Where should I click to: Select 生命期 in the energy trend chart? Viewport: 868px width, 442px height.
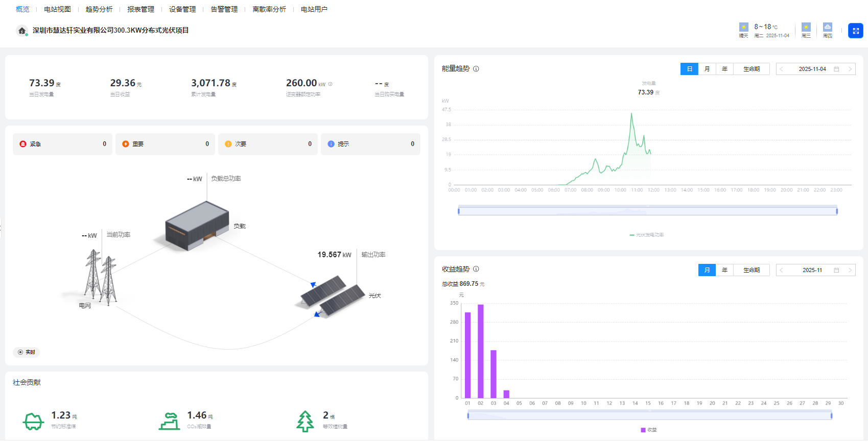[x=751, y=69]
